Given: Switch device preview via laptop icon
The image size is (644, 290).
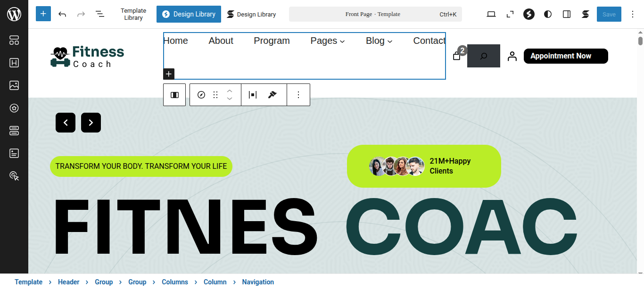Looking at the screenshot, I should point(491,14).
